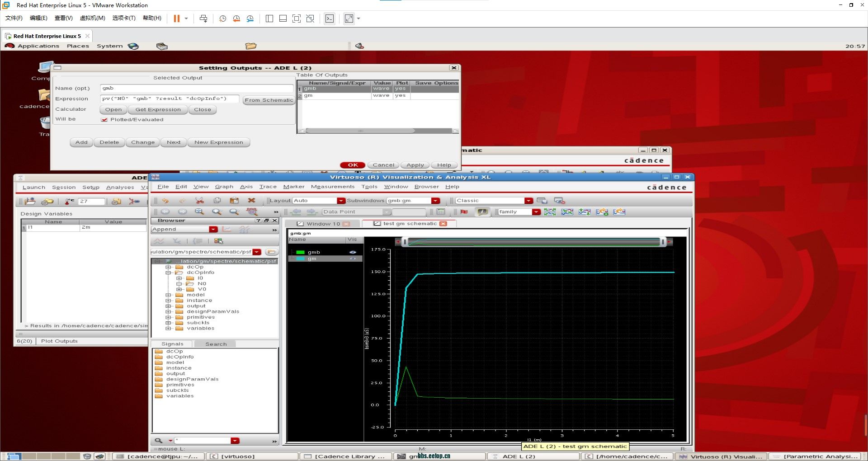Click the Browser panel float/undock icon
This screenshot has height=461, width=868.
pyautogui.click(x=266, y=221)
